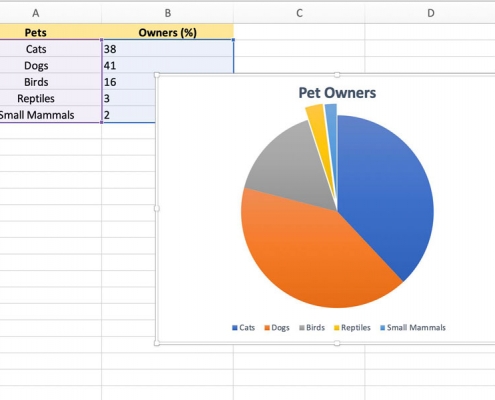Select the Dogs value cell showing 41
Image resolution: width=495 pixels, height=400 pixels.
(x=167, y=65)
